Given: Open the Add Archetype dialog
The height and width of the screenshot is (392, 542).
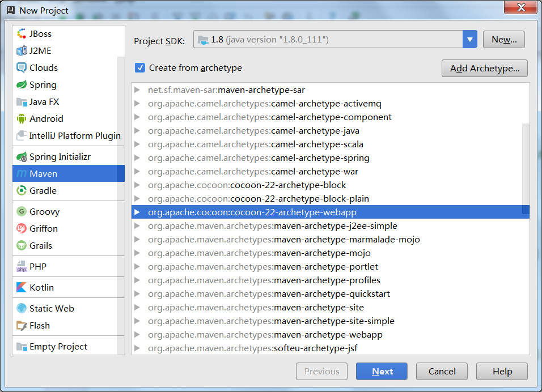Looking at the screenshot, I should click(485, 68).
